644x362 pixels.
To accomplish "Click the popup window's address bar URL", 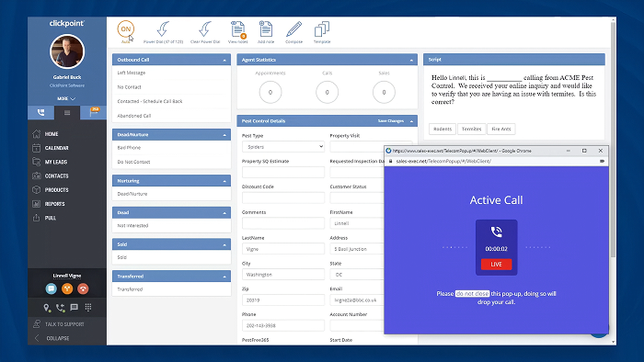I will [x=443, y=161].
